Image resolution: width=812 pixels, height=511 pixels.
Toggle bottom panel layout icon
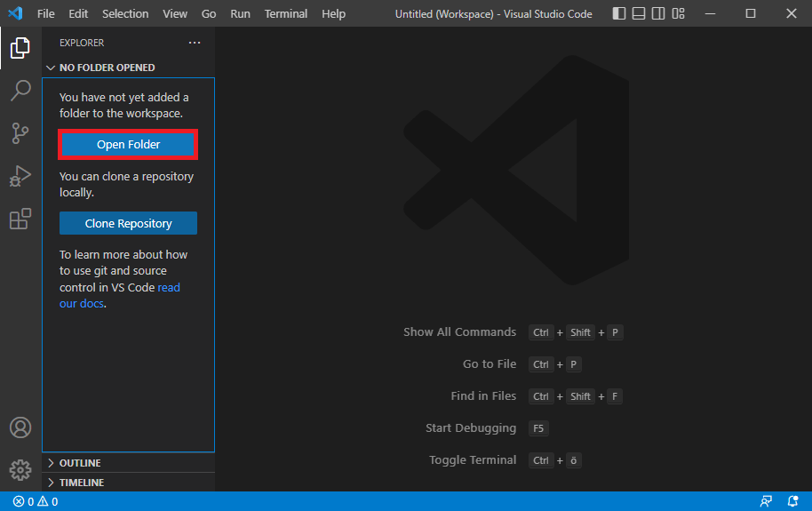point(639,13)
